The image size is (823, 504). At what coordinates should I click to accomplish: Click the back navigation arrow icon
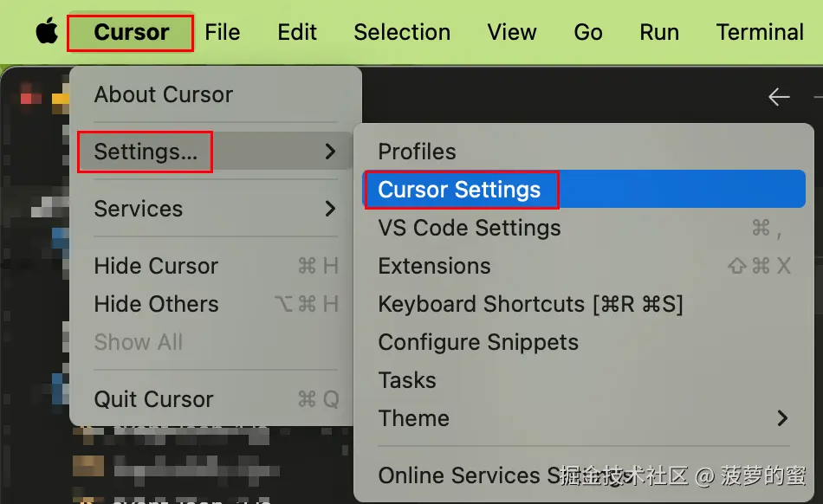pyautogui.click(x=779, y=97)
